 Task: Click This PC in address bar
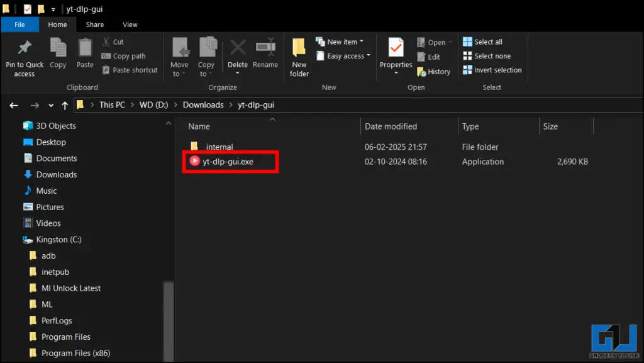pyautogui.click(x=112, y=105)
